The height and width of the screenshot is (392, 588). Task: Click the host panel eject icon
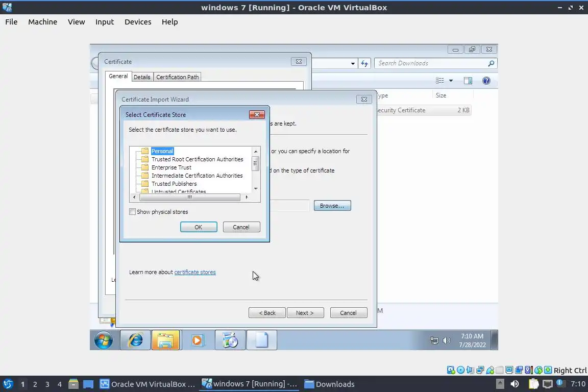(x=500, y=384)
